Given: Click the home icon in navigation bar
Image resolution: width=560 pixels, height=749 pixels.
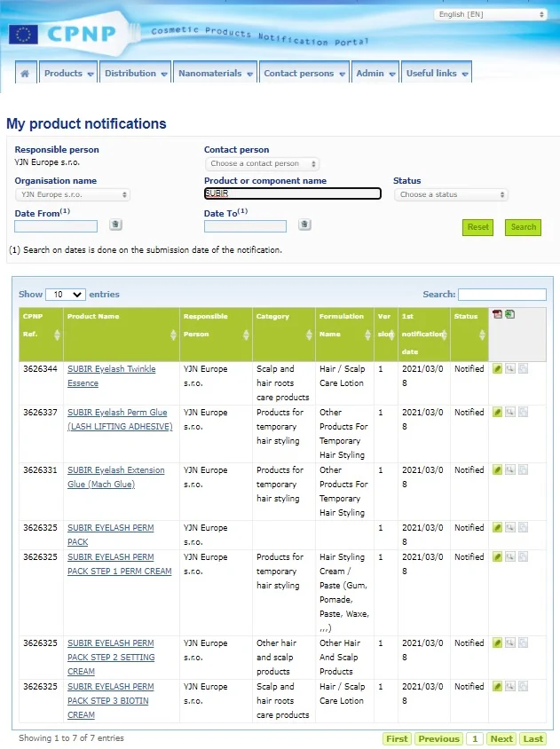Looking at the screenshot, I should tap(25, 73).
